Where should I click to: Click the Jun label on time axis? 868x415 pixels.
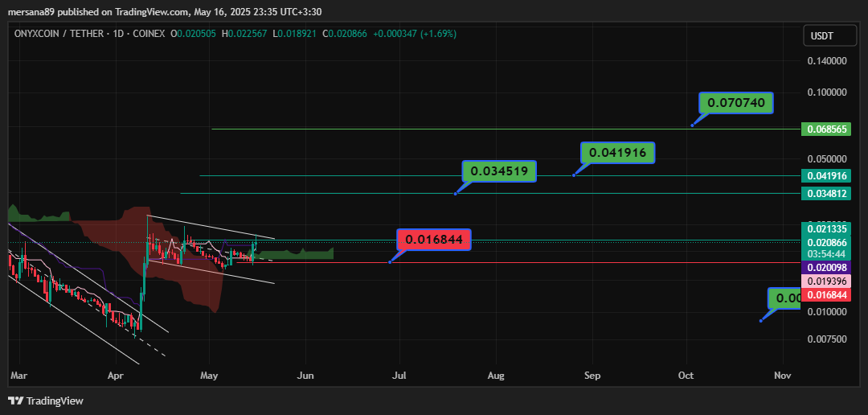point(305,376)
